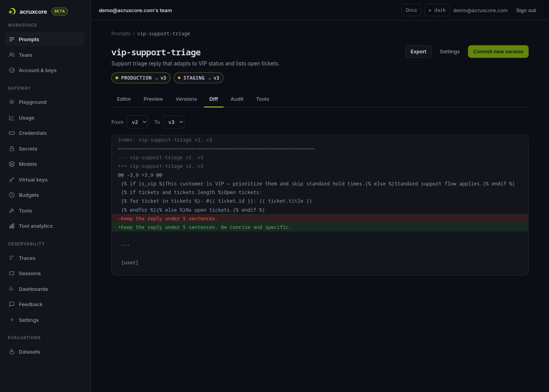Screen dimensions: 549x392
Task: Click the BETA badge
Action: (x=60, y=11)
